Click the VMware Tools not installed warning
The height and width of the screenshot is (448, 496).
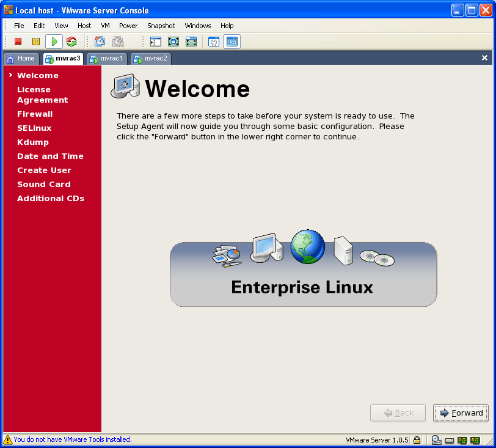point(72,439)
